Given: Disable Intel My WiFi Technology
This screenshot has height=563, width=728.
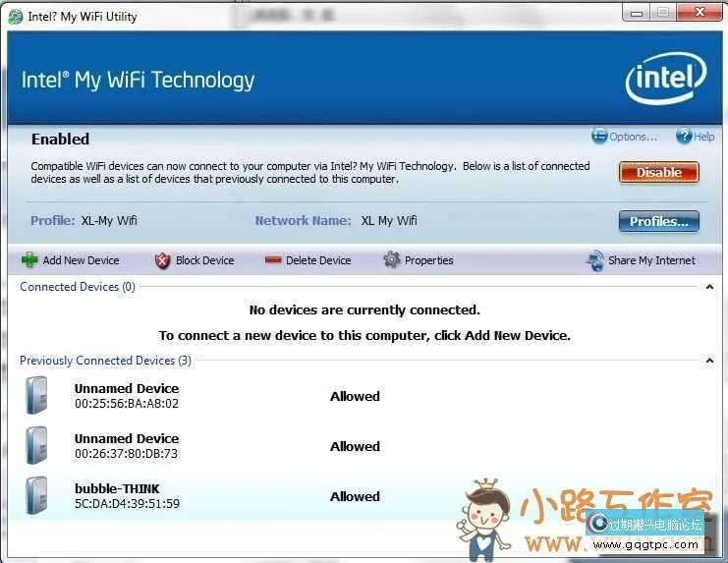Looking at the screenshot, I should (x=658, y=172).
